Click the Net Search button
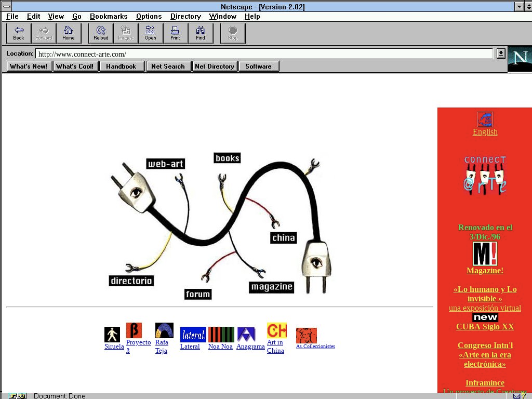 tap(168, 66)
